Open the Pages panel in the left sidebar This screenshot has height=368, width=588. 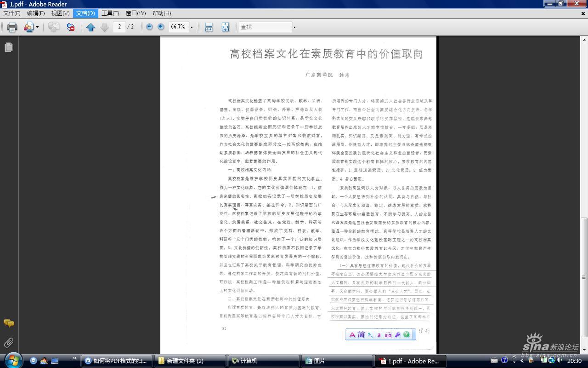point(8,47)
